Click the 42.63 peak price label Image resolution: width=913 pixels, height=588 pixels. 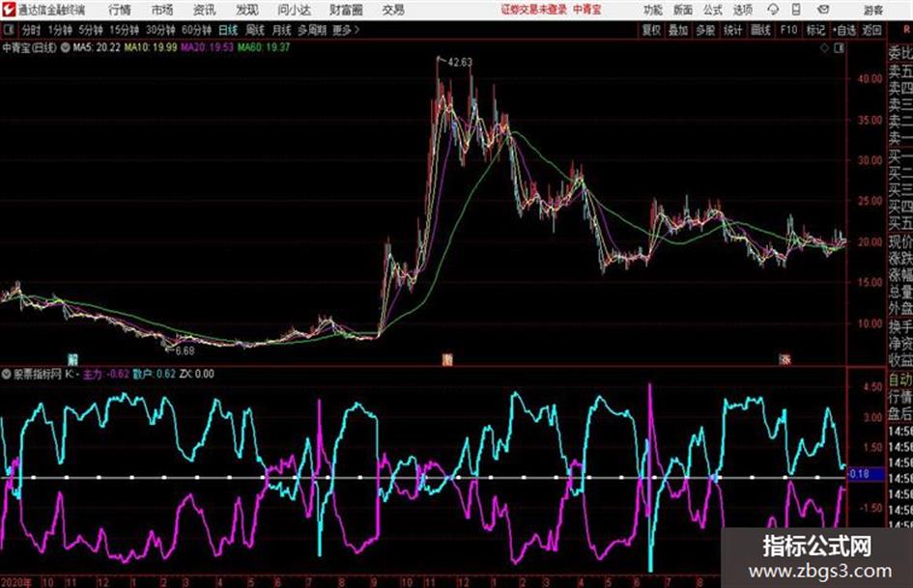[x=460, y=62]
